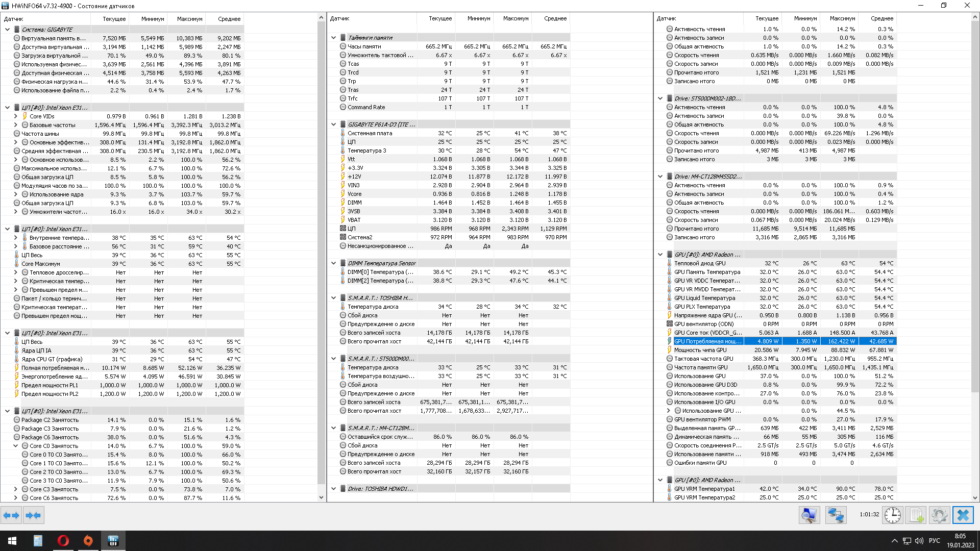The width and height of the screenshot is (980, 551).
Task: Open sensor settings gear icon
Action: [939, 515]
